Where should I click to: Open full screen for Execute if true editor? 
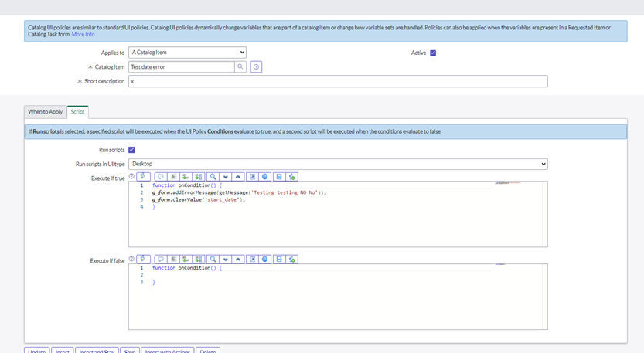(x=252, y=176)
